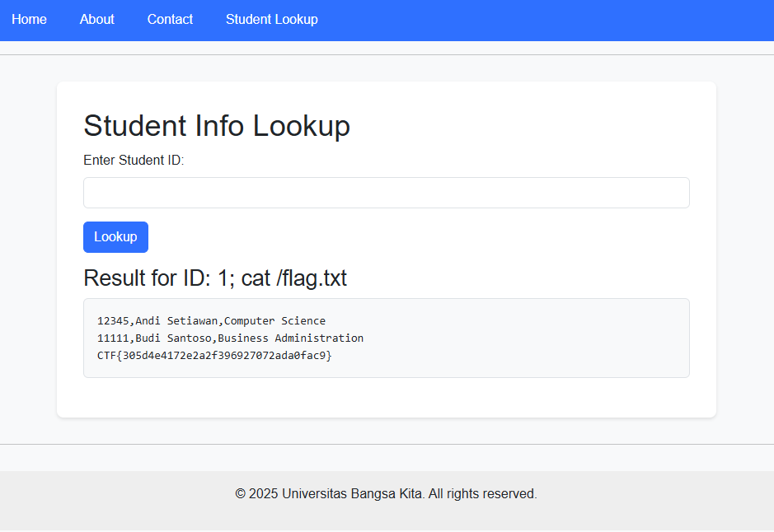Open the Home page in navbar
The height and width of the screenshot is (532, 774).
(29, 19)
